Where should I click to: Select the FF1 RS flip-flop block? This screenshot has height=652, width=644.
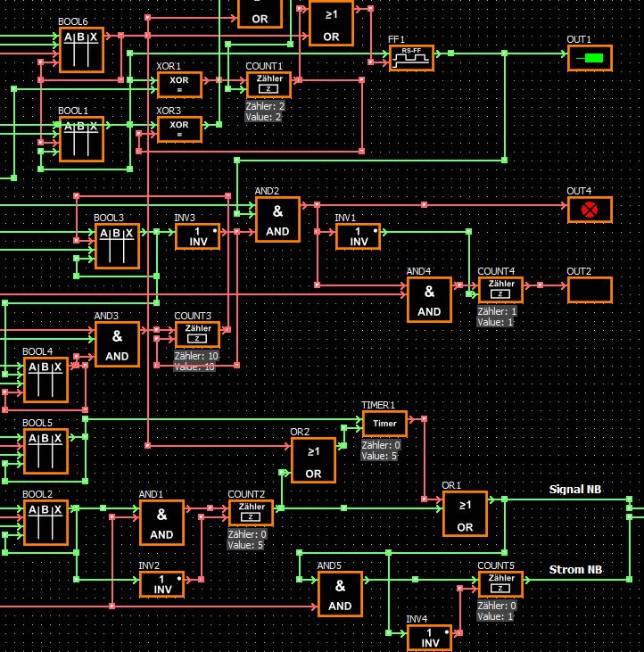pyautogui.click(x=411, y=59)
